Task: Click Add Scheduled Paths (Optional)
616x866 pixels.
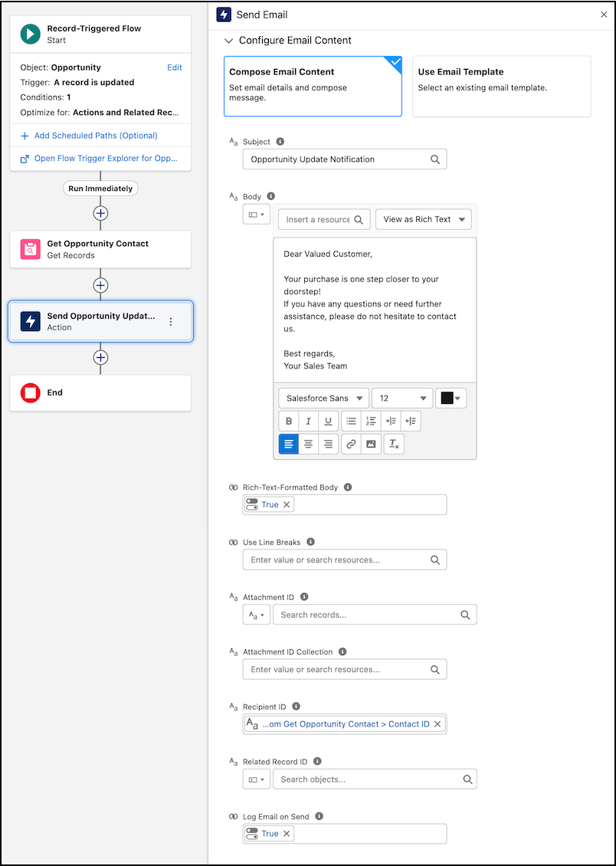Action: (x=96, y=136)
